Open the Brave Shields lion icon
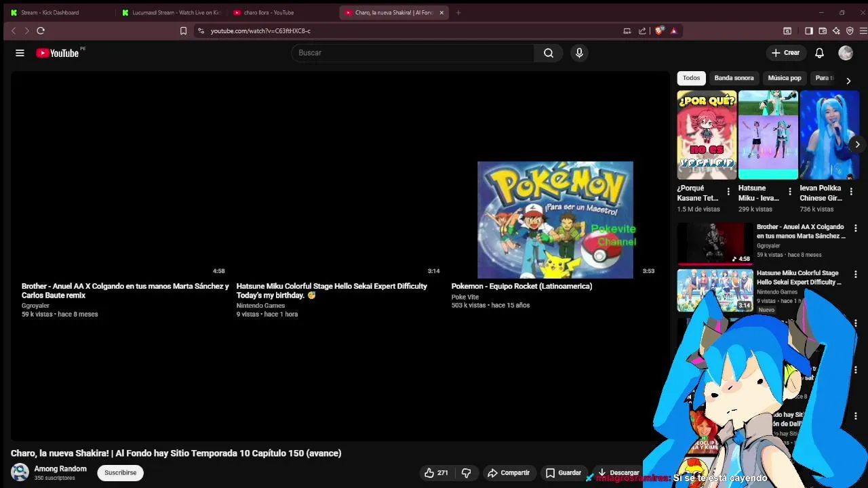This screenshot has height=488, width=868. [659, 30]
